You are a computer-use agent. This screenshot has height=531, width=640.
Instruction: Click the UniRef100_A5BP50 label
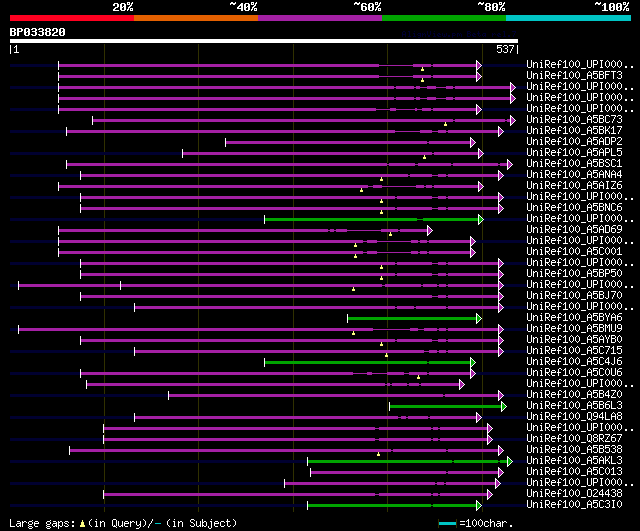(574, 274)
